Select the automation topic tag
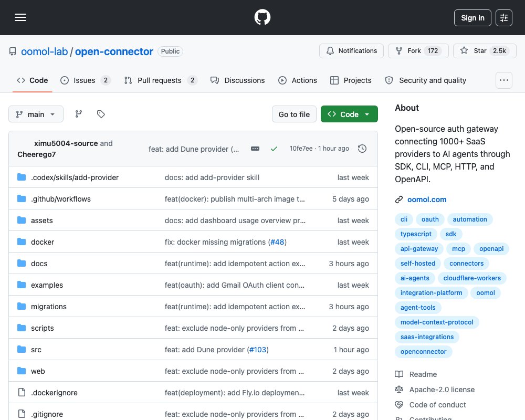The image size is (525, 420). pos(470,219)
